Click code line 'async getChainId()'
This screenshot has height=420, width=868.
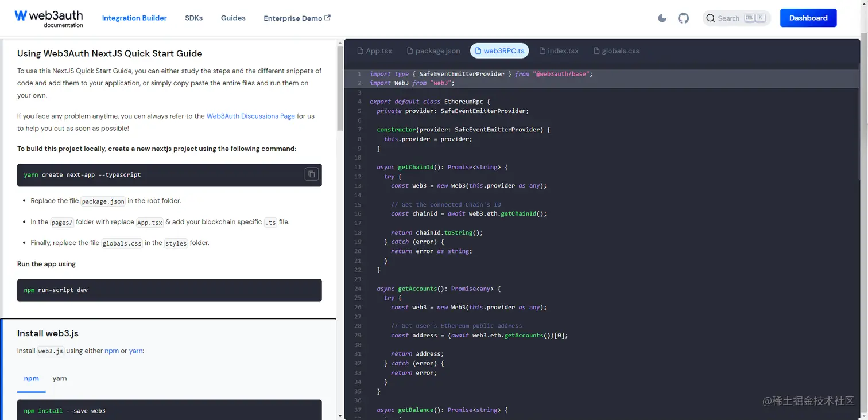pos(442,167)
